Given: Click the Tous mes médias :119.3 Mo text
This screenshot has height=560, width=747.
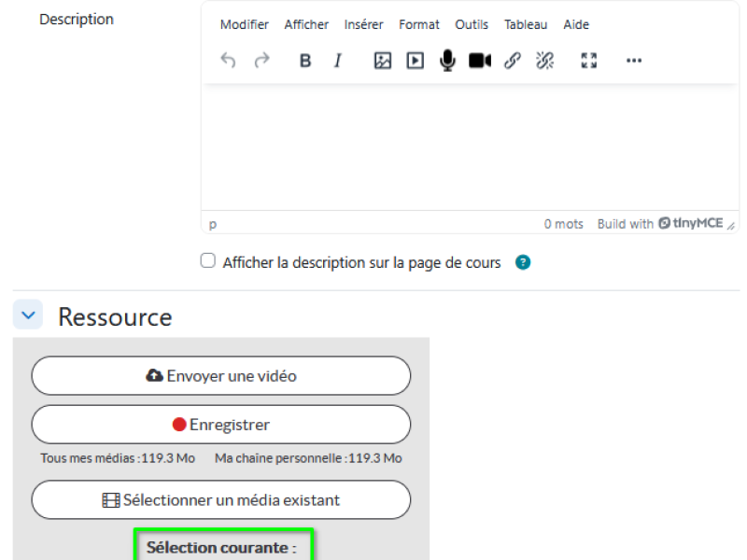Looking at the screenshot, I should [118, 458].
